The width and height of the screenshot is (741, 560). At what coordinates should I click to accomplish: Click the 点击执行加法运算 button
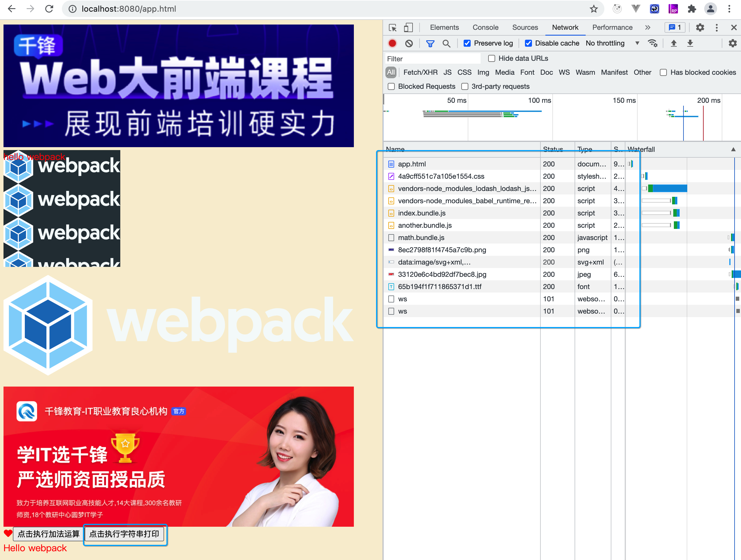point(48,534)
